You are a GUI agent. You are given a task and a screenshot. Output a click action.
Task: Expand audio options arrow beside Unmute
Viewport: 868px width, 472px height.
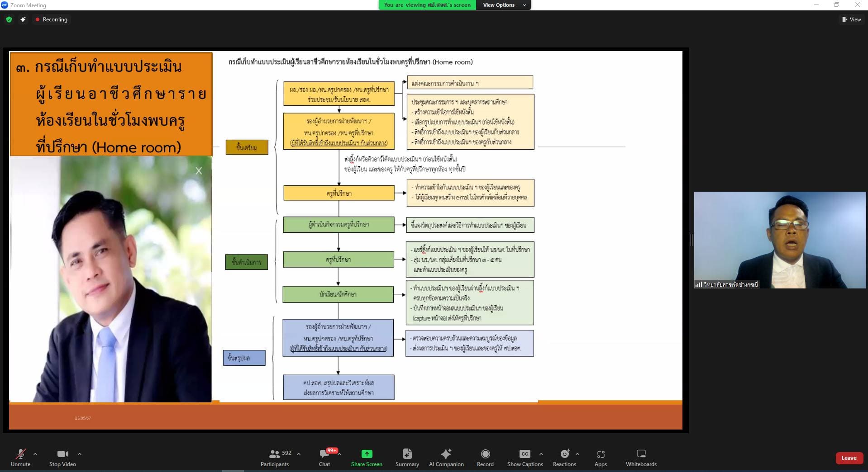(x=35, y=454)
